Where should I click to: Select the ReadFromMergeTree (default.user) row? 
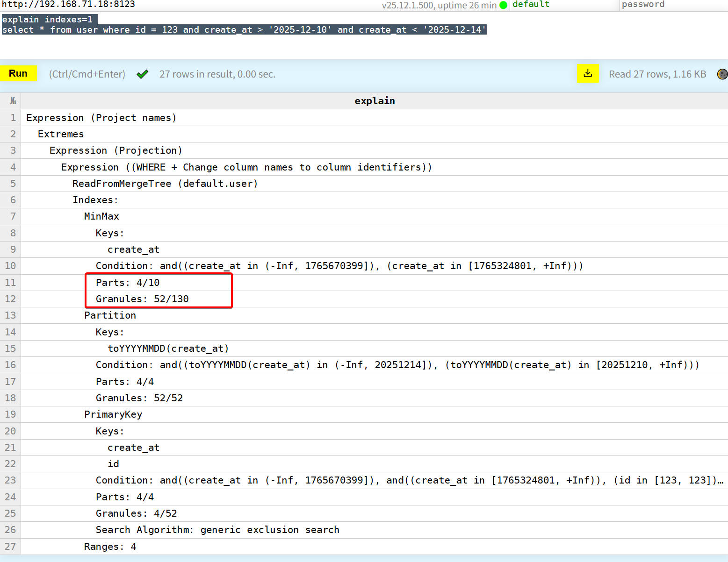(x=165, y=184)
